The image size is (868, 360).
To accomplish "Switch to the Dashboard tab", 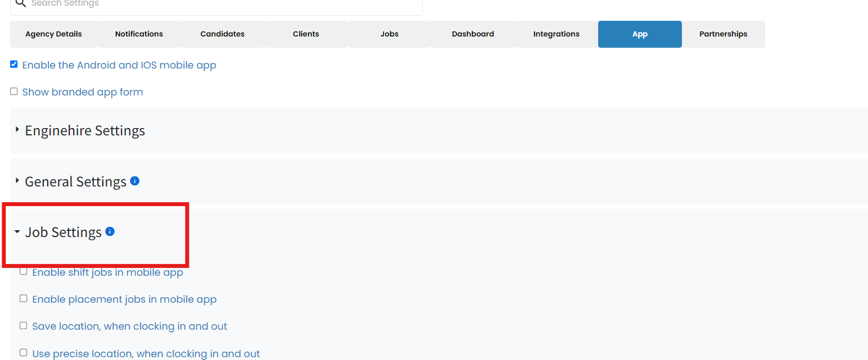I will pos(473,34).
